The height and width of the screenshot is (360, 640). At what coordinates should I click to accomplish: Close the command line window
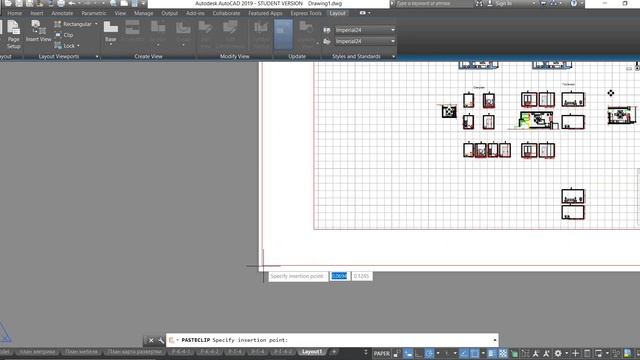pos(151,340)
